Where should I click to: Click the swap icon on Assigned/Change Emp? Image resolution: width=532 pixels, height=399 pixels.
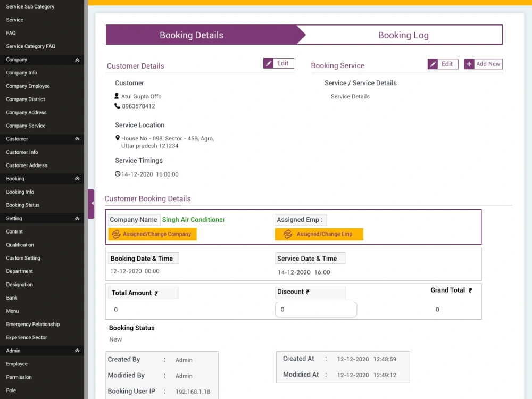pos(288,234)
